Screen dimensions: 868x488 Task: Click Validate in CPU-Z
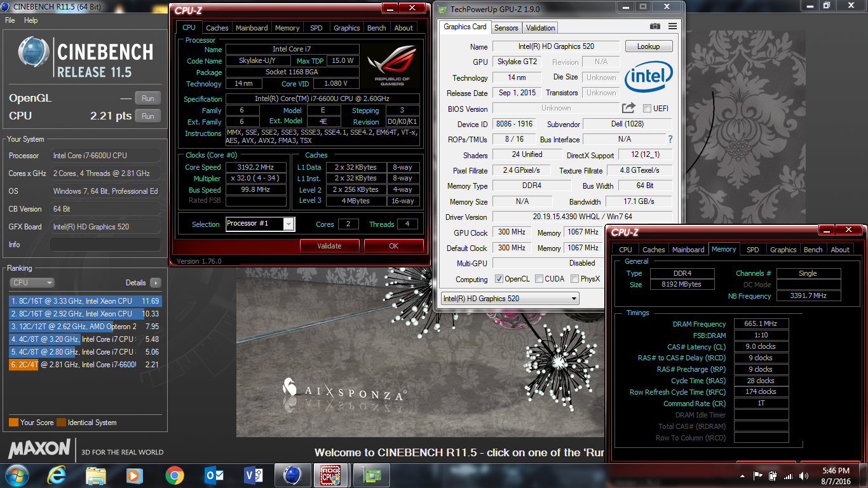[x=330, y=246]
